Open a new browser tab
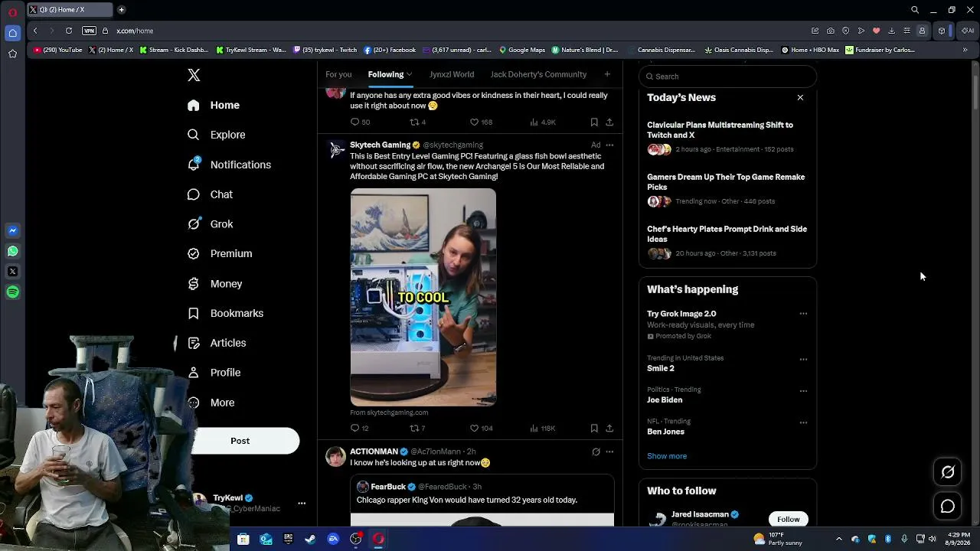 click(122, 10)
